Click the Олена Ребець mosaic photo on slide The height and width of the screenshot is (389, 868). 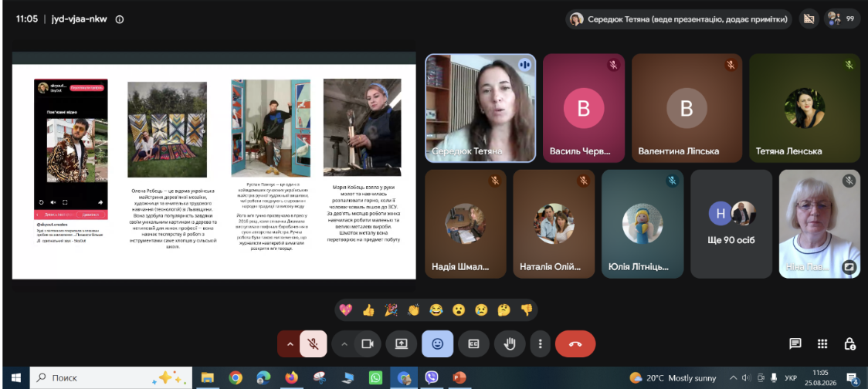tap(167, 130)
